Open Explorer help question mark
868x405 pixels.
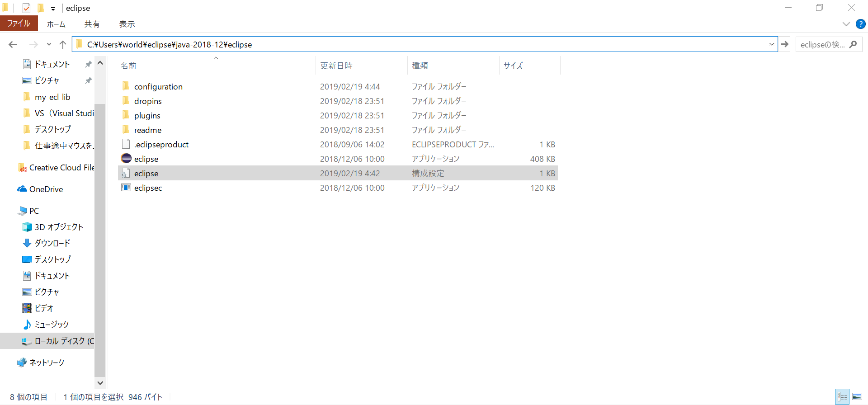pyautogui.click(x=861, y=24)
